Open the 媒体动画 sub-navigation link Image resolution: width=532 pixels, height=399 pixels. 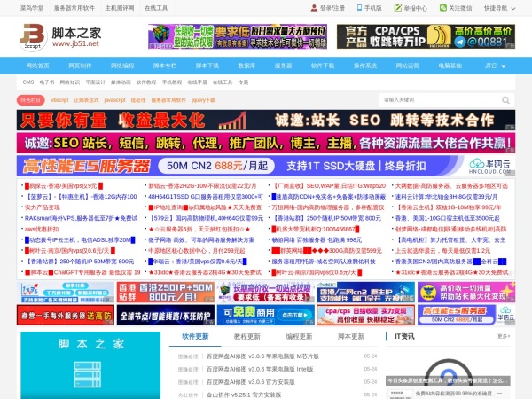click(121, 82)
